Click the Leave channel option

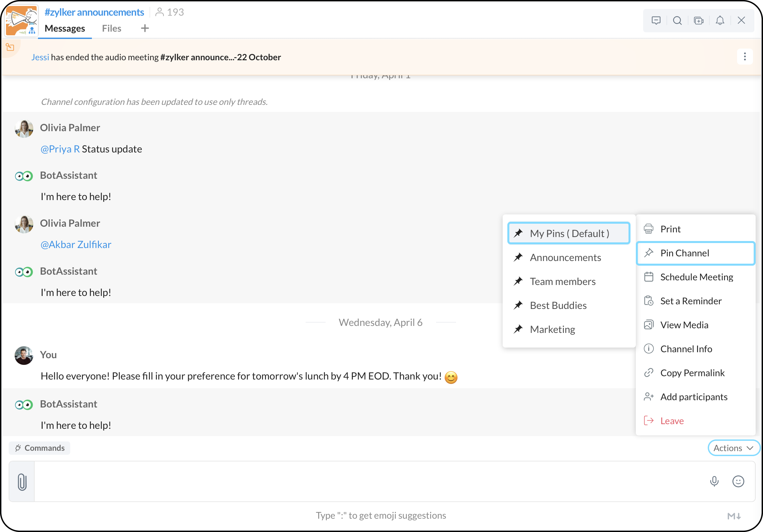672,421
